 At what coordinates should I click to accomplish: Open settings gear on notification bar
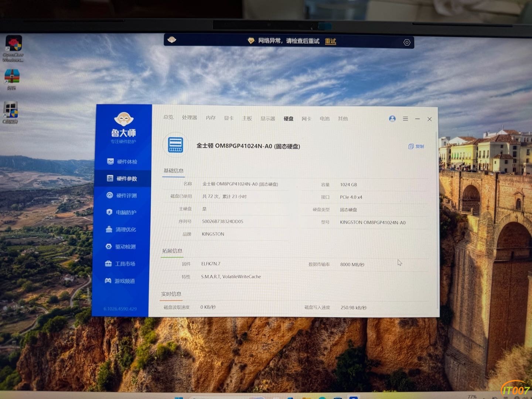tap(407, 42)
